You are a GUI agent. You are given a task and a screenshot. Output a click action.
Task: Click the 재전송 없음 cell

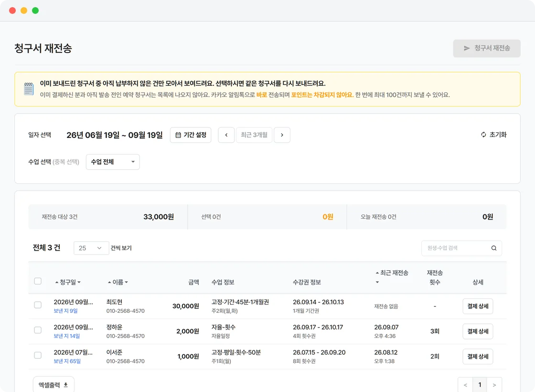[x=386, y=307]
